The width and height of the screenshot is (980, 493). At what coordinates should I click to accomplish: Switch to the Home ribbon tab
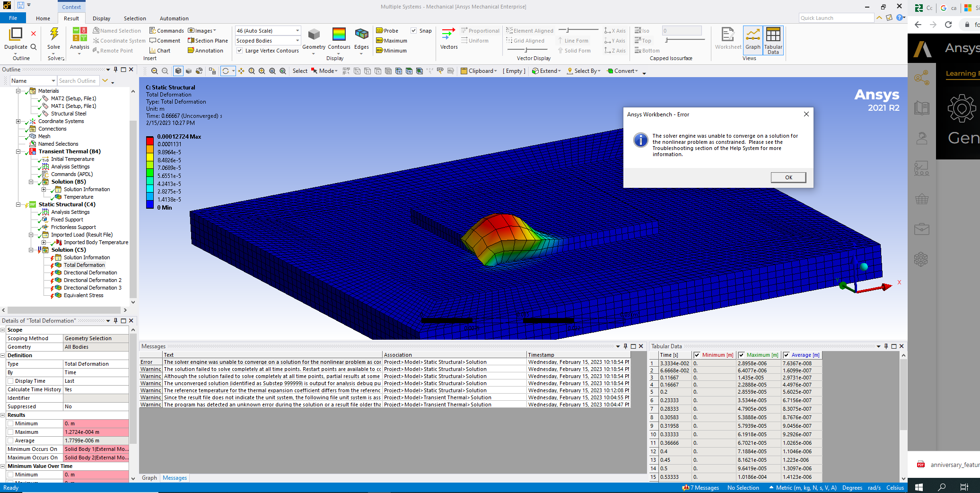[43, 18]
